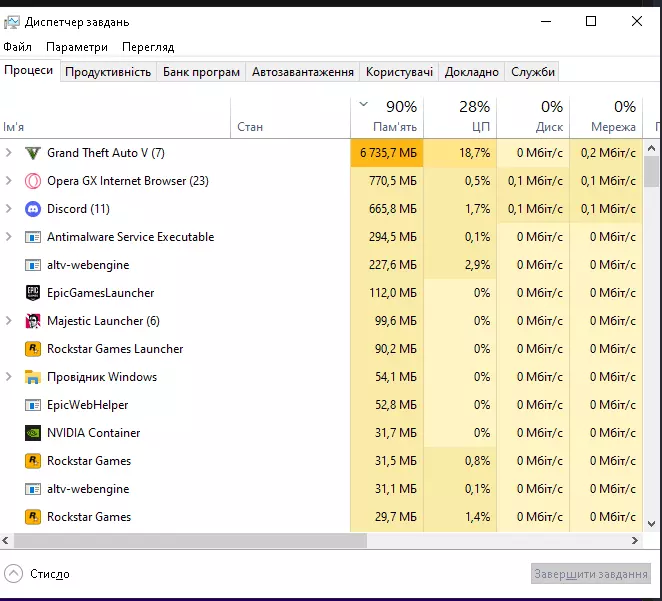This screenshot has height=601, width=662.
Task: Click the 6 735,7 МБ memory cell
Action: click(387, 153)
